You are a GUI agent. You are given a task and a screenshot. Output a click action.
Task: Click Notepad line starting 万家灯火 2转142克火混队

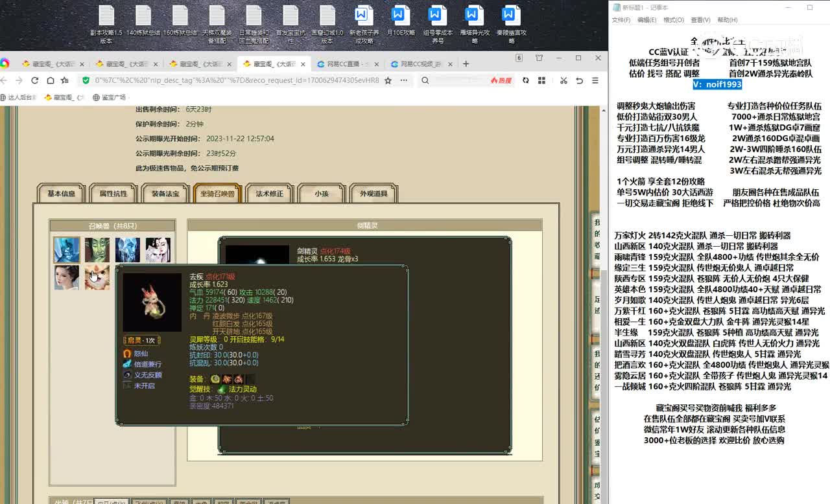[702, 236]
